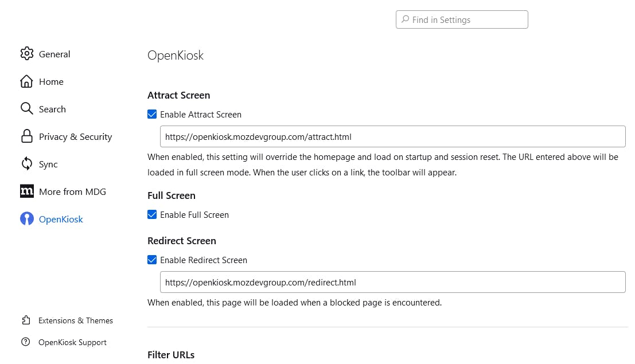Screen dimensions: 635x364
Task: Open the General settings category
Action: [54, 54]
